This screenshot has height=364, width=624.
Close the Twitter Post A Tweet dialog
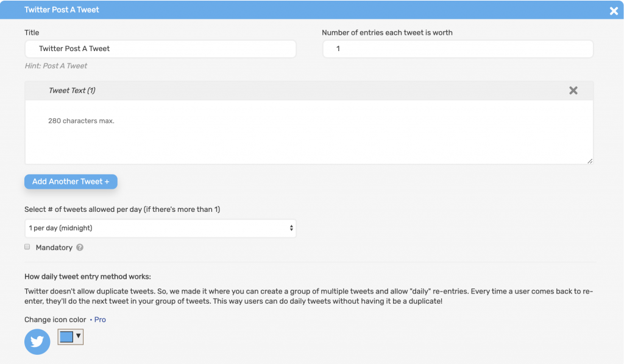tap(614, 11)
